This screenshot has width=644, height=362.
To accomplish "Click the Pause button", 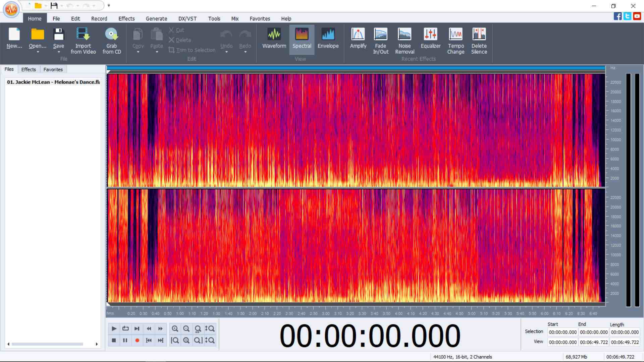I will 125,340.
